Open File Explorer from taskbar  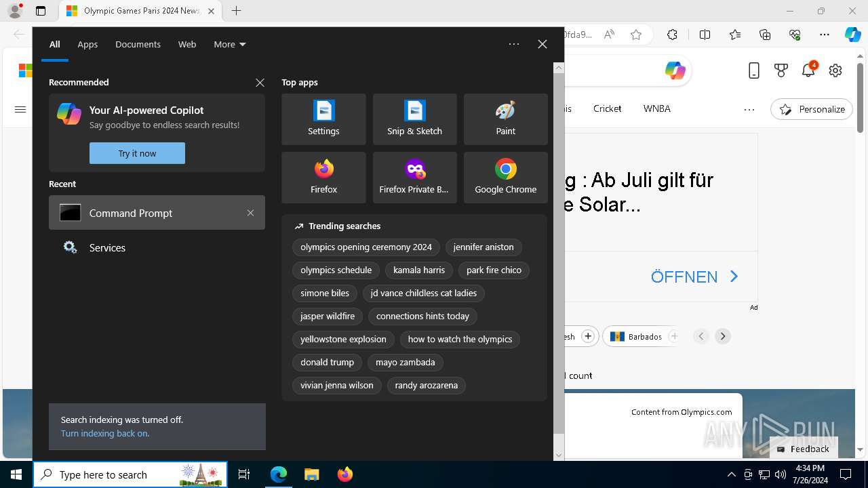click(311, 474)
